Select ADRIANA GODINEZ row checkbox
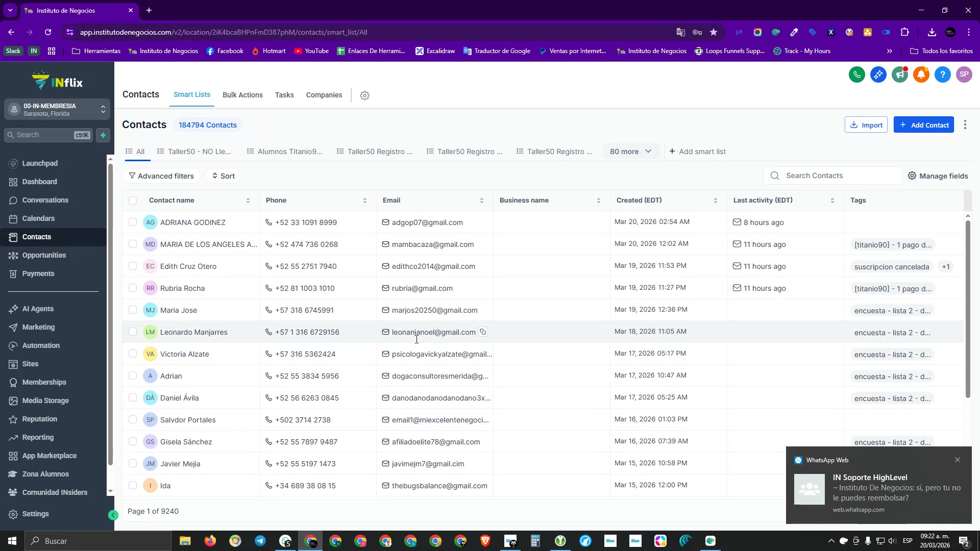The height and width of the screenshot is (551, 980). (x=133, y=222)
